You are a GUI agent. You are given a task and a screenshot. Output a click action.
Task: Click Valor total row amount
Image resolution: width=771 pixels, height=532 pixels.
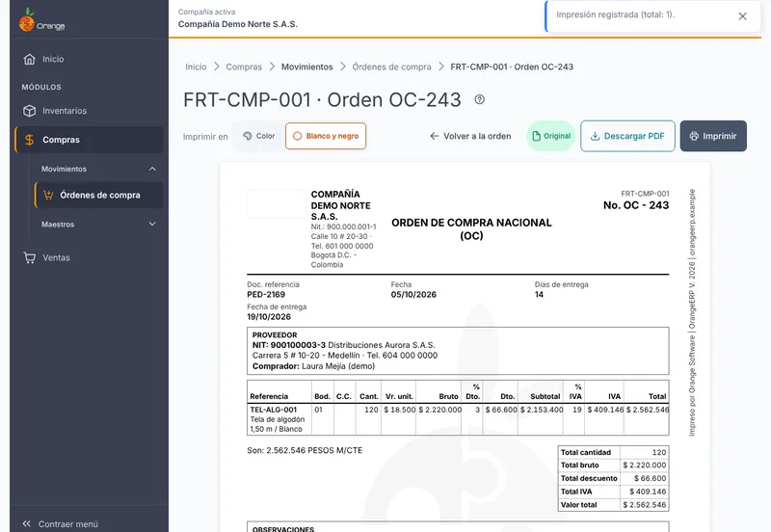coord(644,505)
